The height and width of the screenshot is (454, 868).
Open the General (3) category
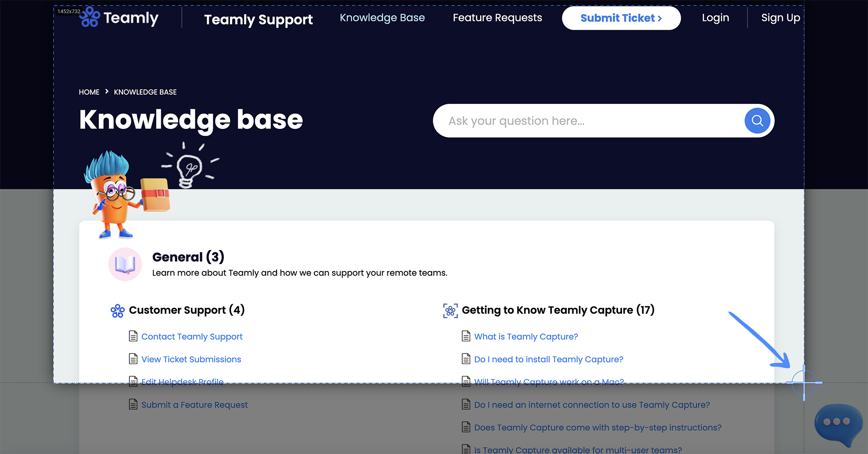point(188,257)
